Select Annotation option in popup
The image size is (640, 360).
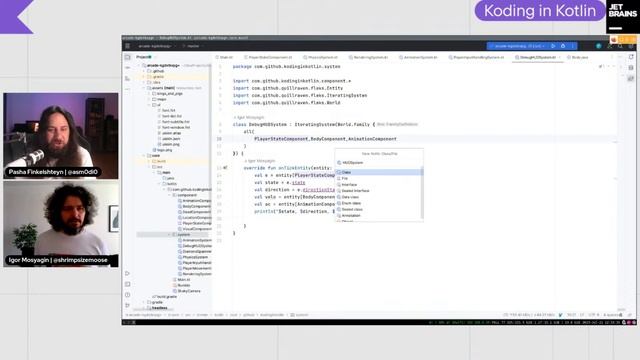[379, 215]
